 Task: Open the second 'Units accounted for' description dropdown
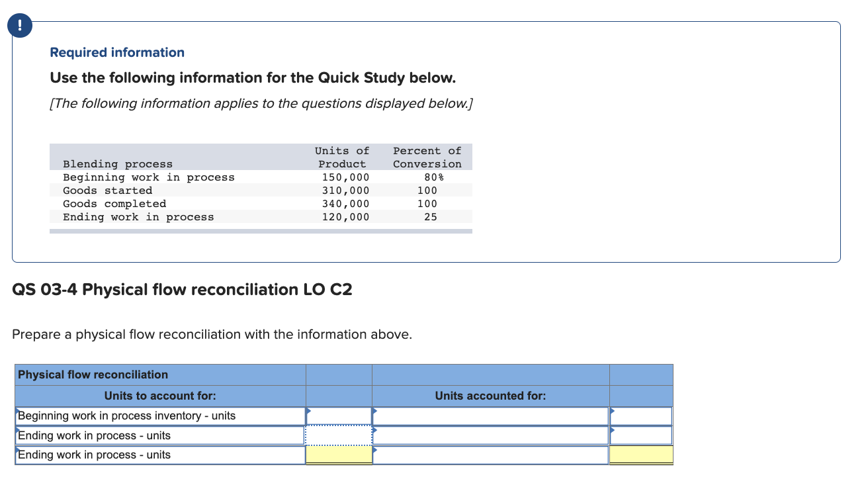click(x=375, y=431)
